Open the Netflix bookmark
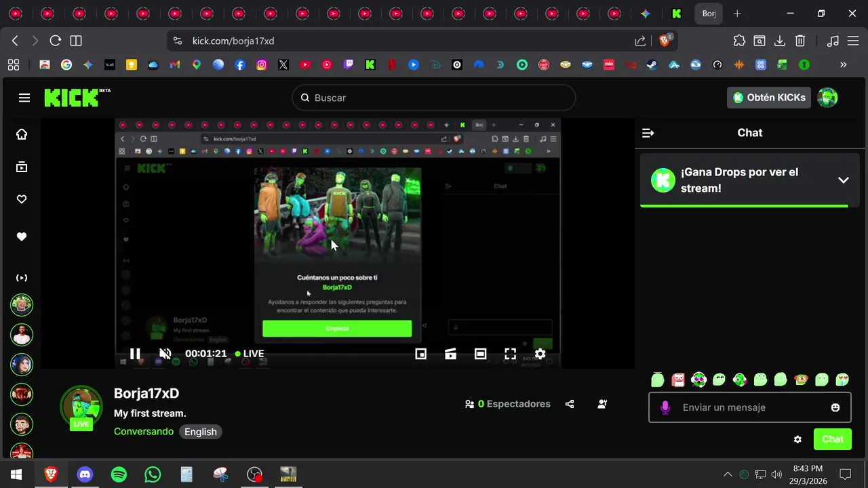The width and height of the screenshot is (868, 488). click(392, 65)
